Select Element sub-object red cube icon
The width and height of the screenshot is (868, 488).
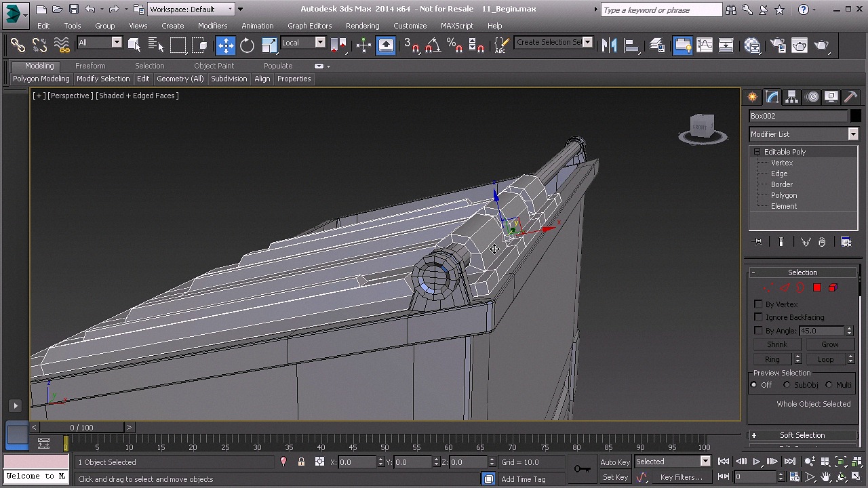833,288
